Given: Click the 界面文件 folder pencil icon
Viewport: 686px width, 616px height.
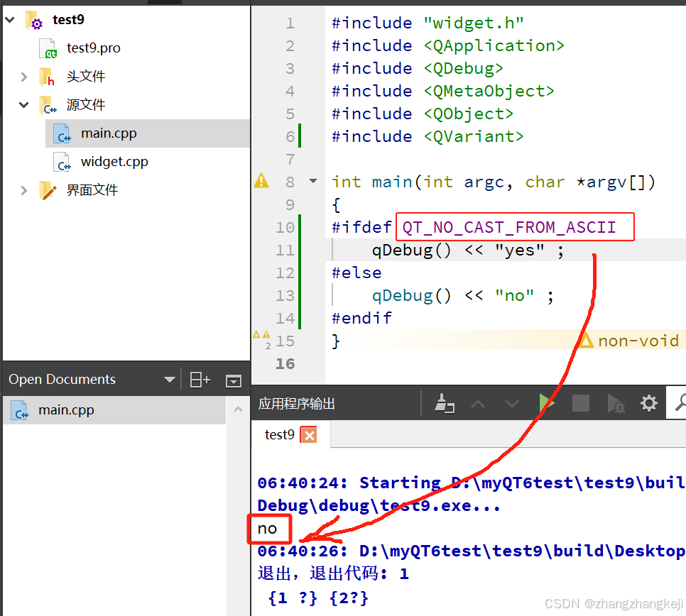Looking at the screenshot, I should pos(48,190).
